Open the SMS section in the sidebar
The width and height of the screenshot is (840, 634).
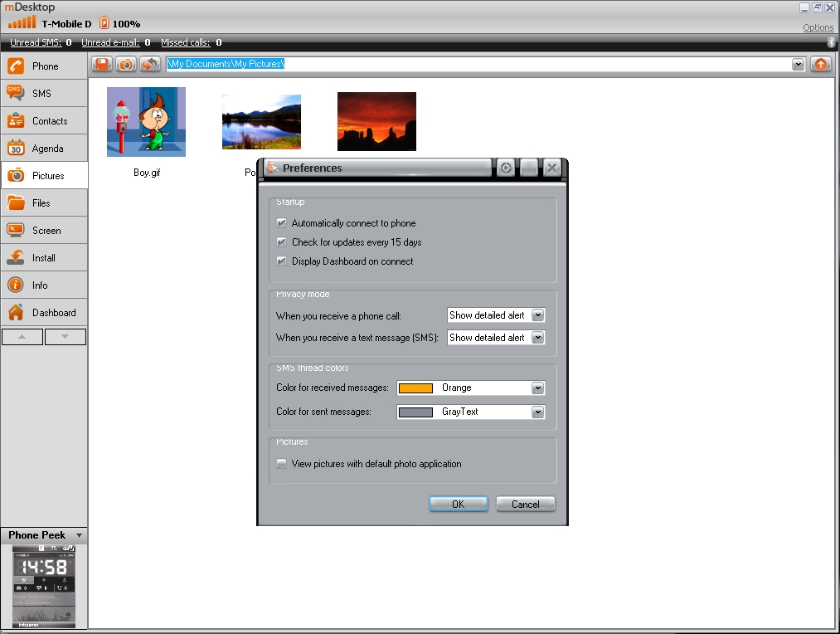click(44, 93)
